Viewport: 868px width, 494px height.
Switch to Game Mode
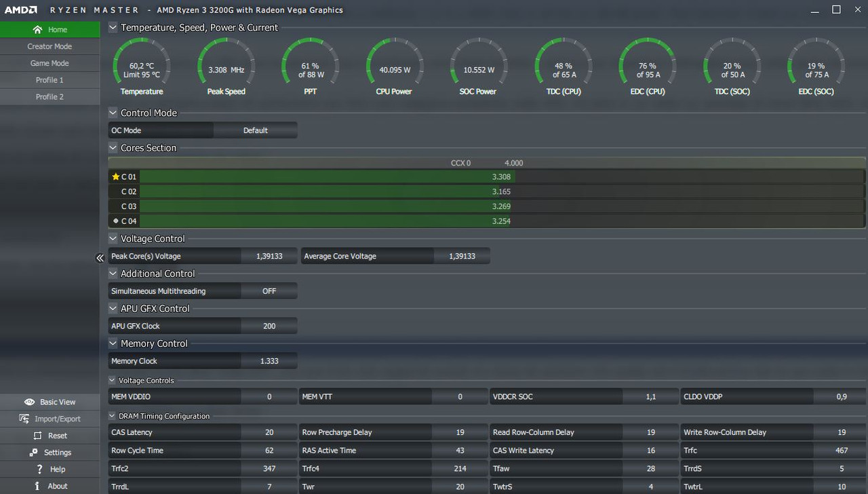click(x=50, y=63)
